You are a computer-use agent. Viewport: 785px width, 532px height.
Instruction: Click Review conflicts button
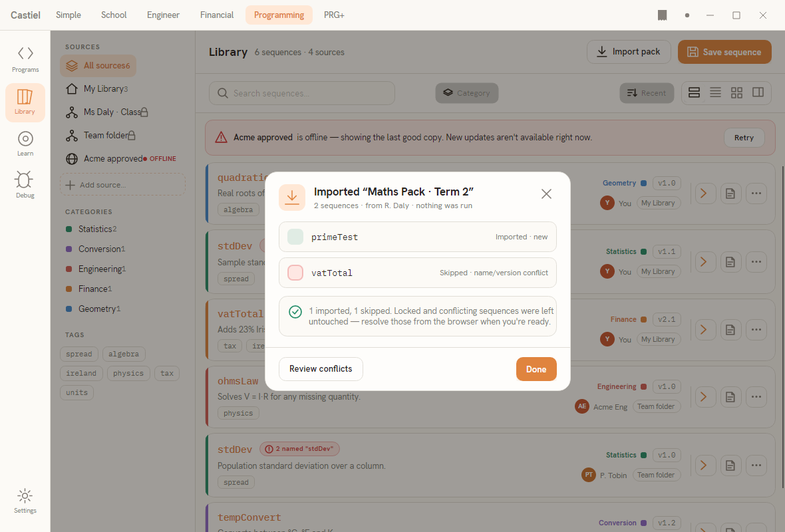tap(321, 369)
